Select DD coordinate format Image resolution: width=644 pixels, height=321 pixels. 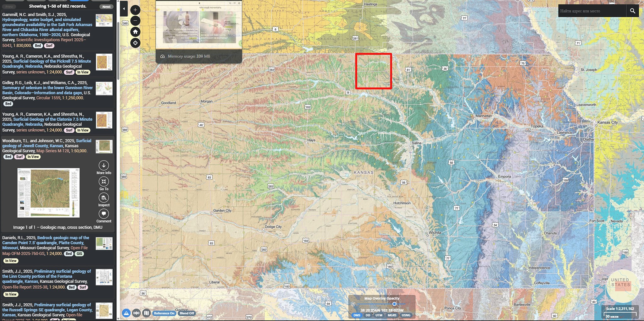click(368, 315)
